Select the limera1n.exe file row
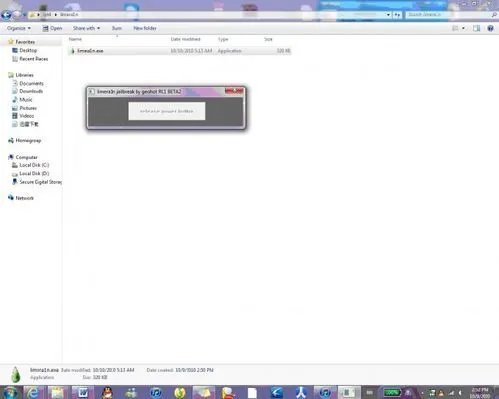The width and height of the screenshot is (499, 399). click(x=180, y=51)
